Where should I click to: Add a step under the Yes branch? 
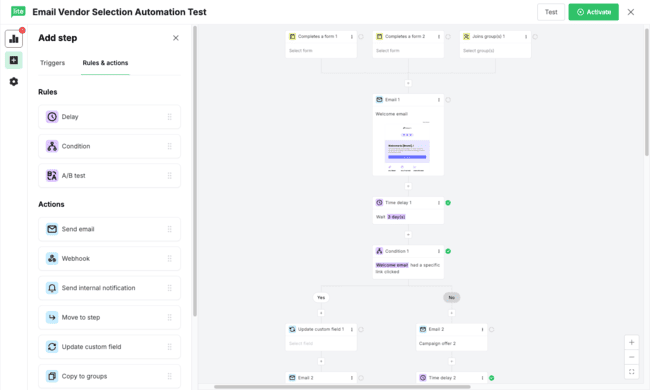tap(321, 313)
